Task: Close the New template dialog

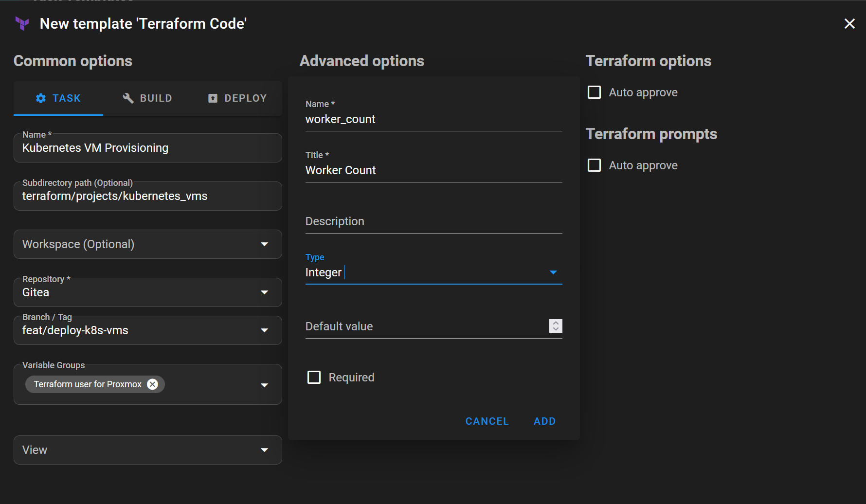Action: [849, 23]
